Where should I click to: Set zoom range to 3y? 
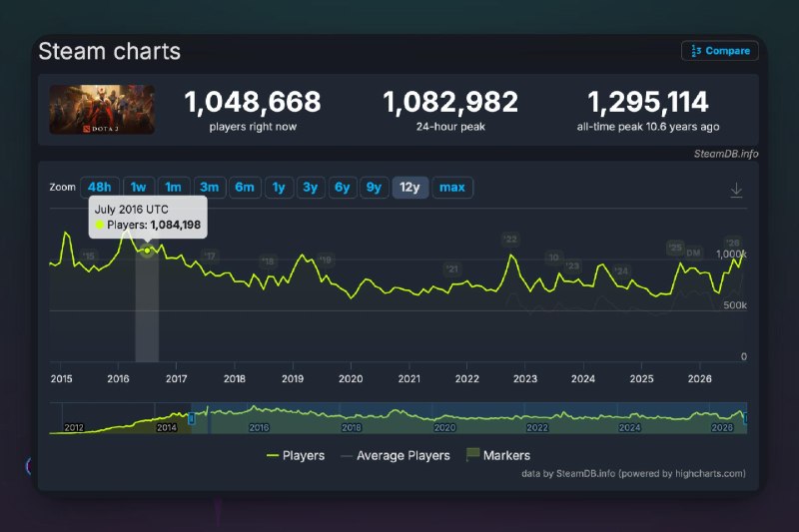(x=311, y=188)
